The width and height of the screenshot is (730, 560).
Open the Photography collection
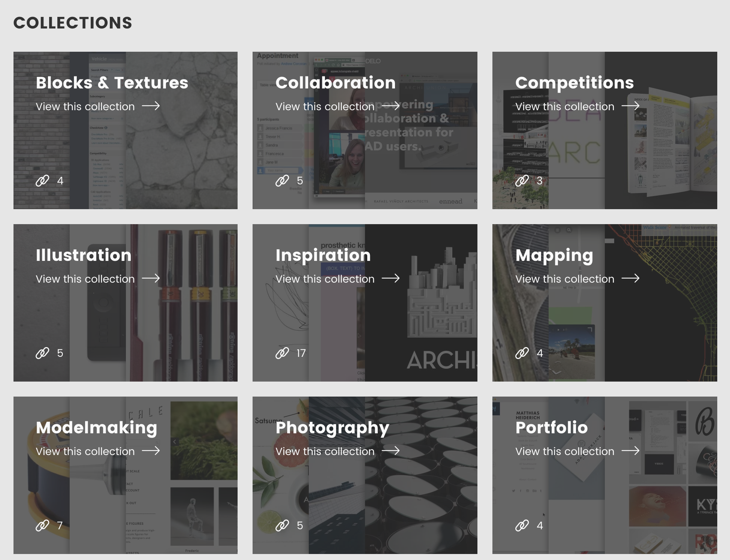[x=325, y=451]
